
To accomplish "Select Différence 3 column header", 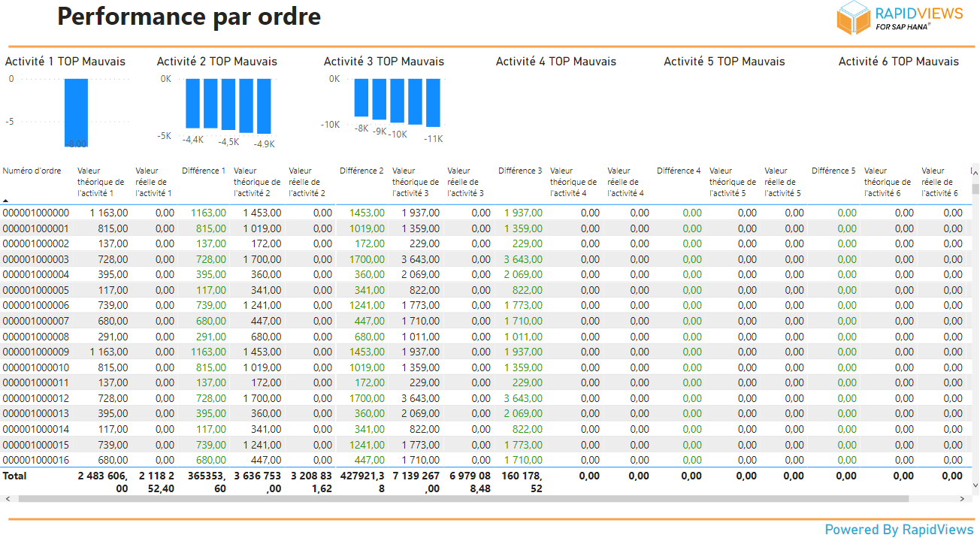I will click(520, 171).
